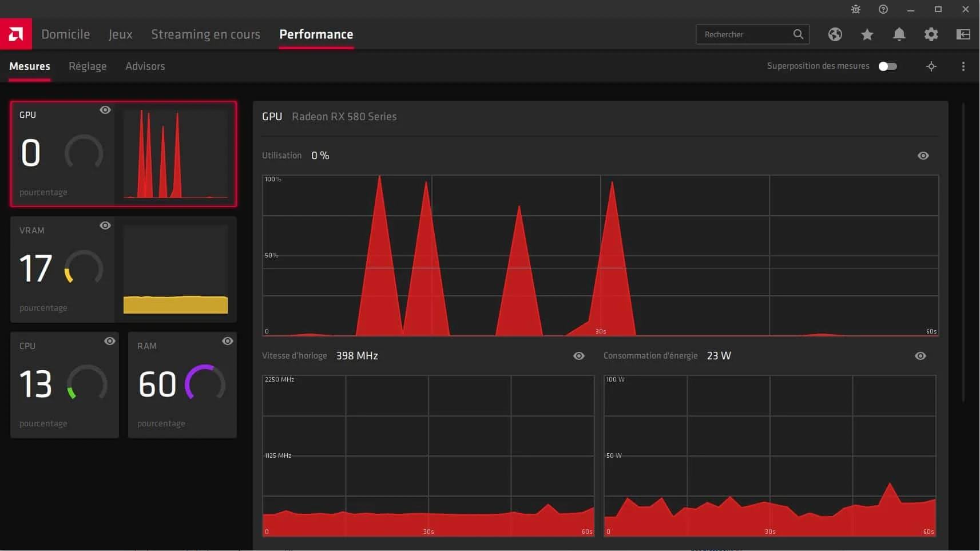The width and height of the screenshot is (980, 551).
Task: Open the Domicile tab
Action: pos(66,34)
